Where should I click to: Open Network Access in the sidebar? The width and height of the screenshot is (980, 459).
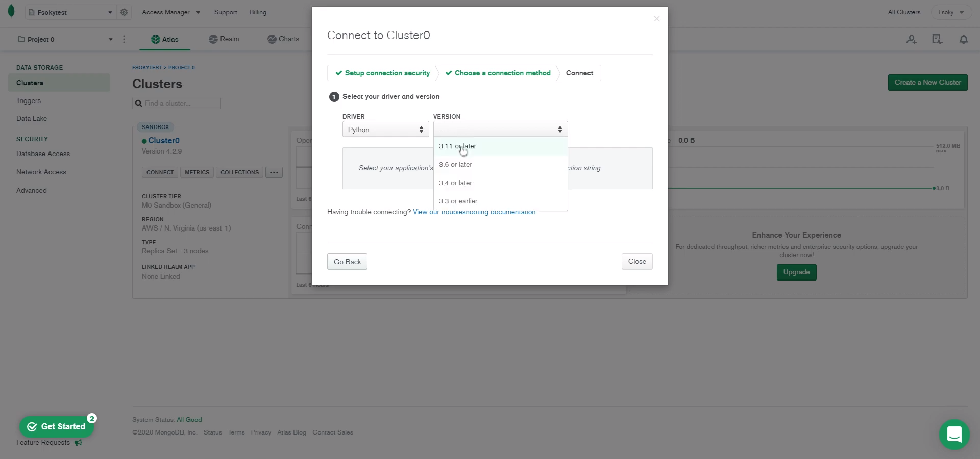(41, 172)
